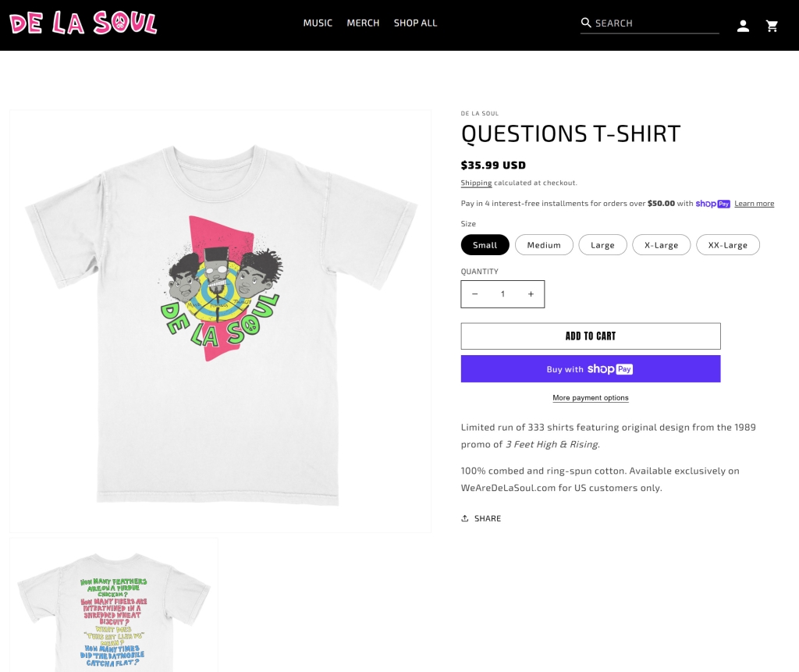
Task: Open the shopping cart icon
Action: 772,26
